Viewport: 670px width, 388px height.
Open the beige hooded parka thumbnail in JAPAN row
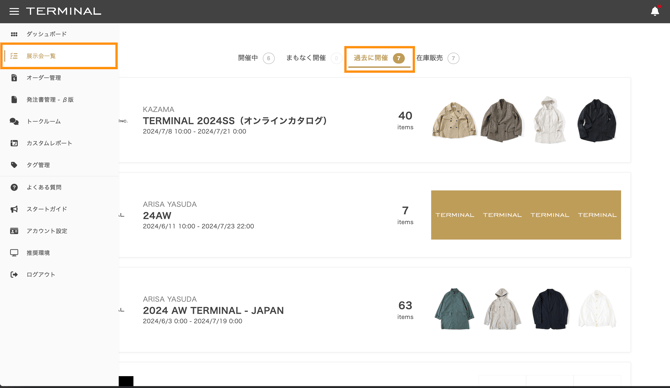(502, 309)
